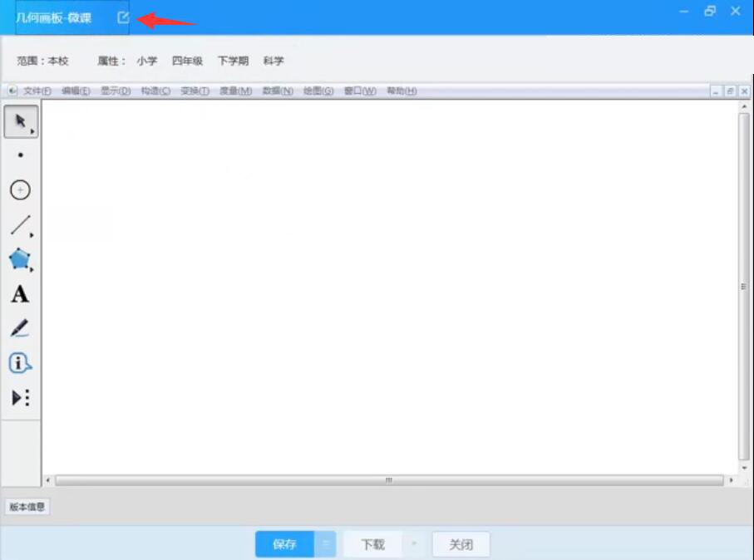
Task: Select the Straightedge line tool
Action: [21, 223]
